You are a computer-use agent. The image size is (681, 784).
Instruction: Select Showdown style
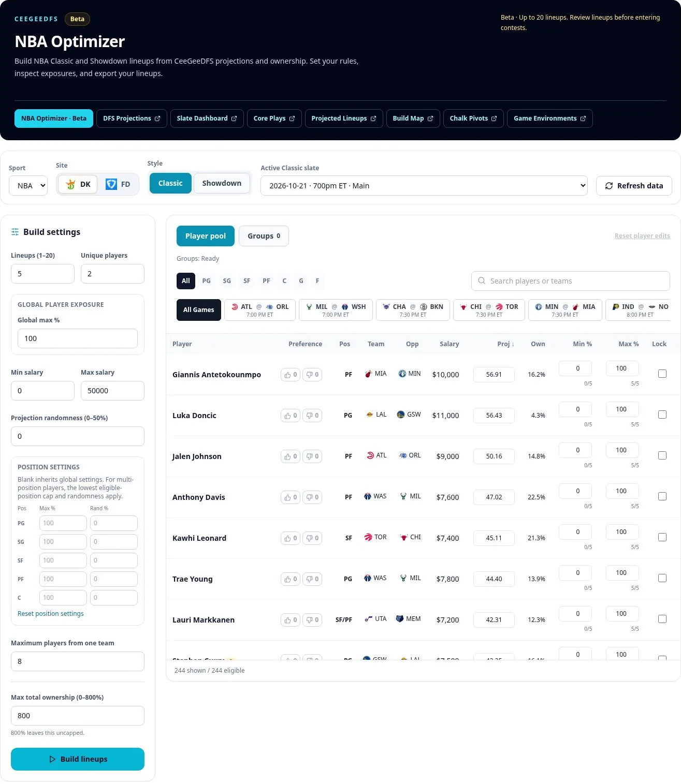222,183
